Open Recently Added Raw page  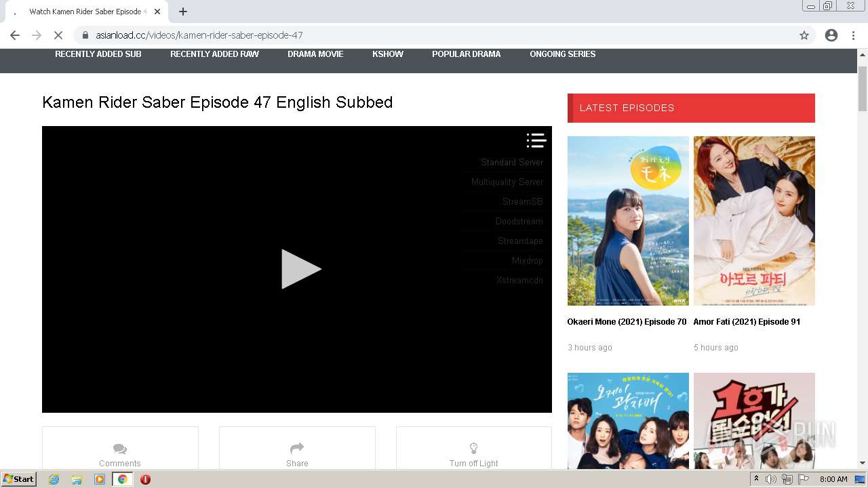(214, 54)
